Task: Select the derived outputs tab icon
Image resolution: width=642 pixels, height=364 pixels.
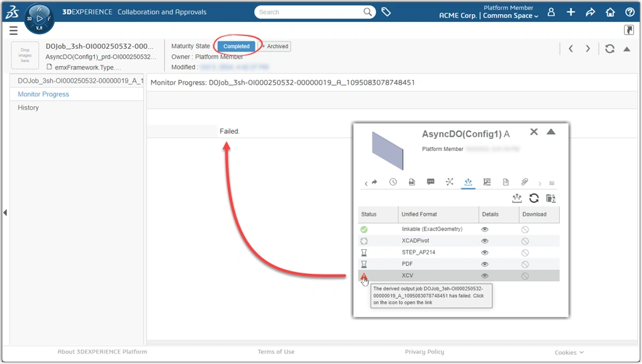Action: click(x=468, y=182)
